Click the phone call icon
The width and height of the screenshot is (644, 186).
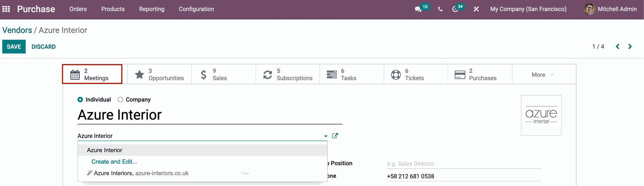click(440, 9)
